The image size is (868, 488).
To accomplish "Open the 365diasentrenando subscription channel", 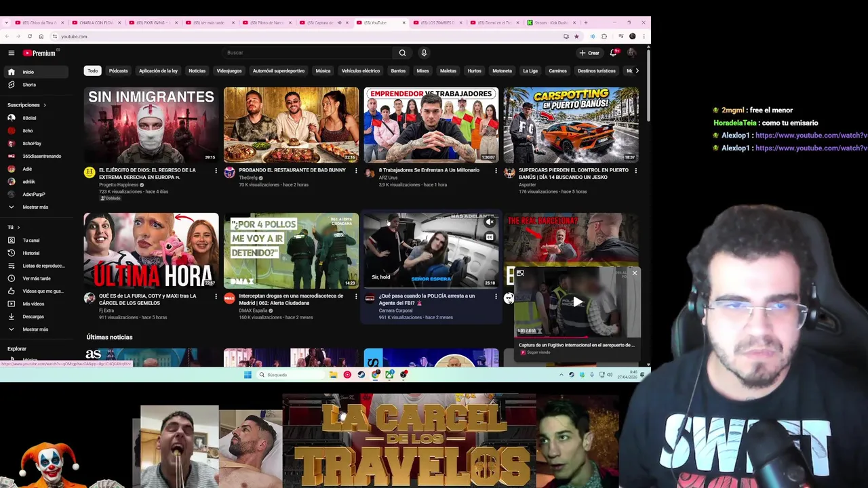I will pos(35,156).
